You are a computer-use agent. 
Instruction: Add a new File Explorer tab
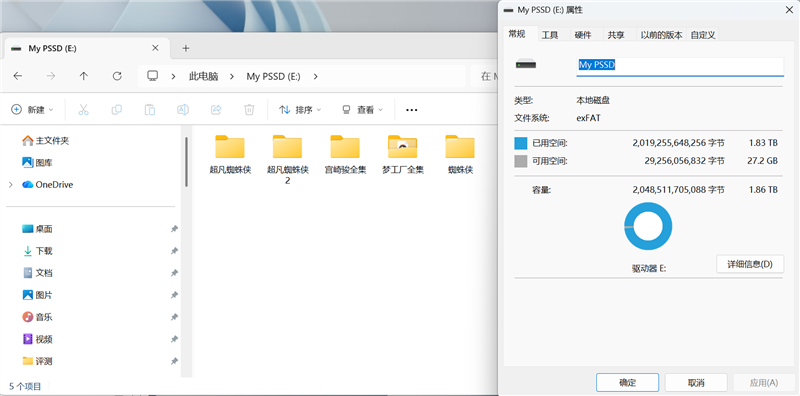(186, 48)
